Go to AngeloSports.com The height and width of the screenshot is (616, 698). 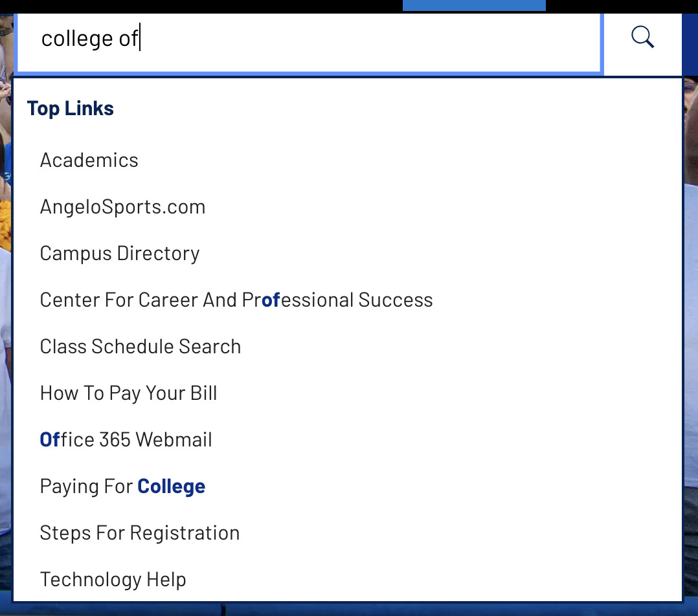[122, 206]
